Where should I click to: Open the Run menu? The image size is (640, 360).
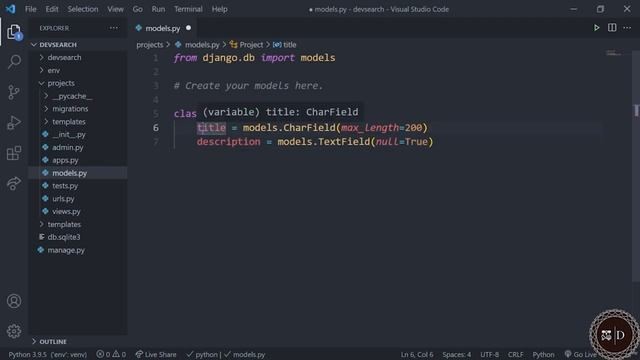158,9
